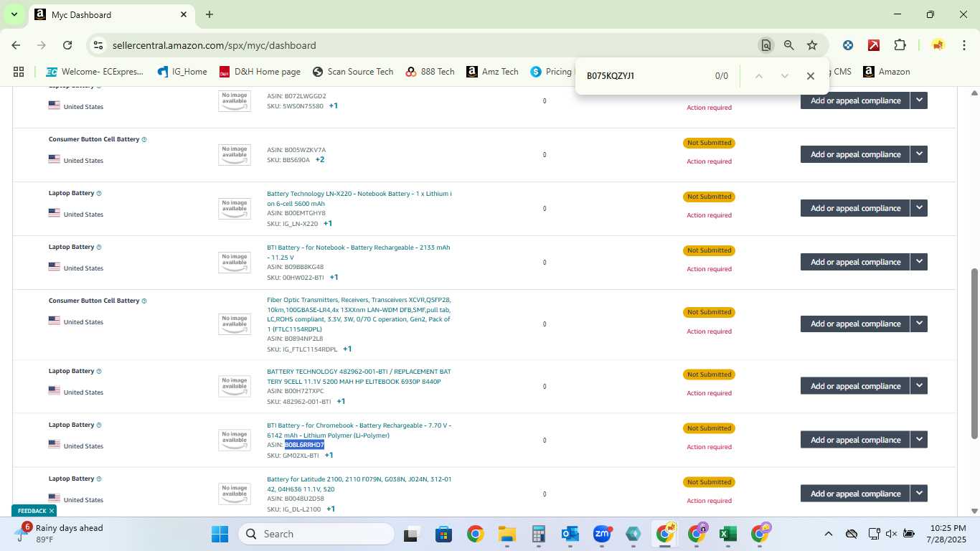This screenshot has width=980, height=551.
Task: Open the Scan Source Tech bookmark
Action: pos(353,72)
